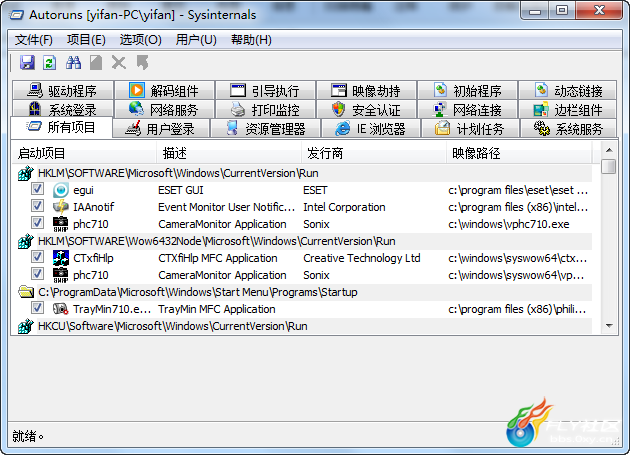Open the 用户(U) menu

196,40
